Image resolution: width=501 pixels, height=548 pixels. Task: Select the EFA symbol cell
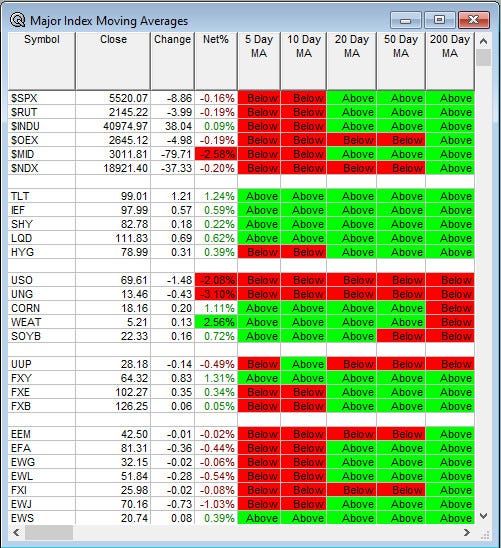(42, 448)
